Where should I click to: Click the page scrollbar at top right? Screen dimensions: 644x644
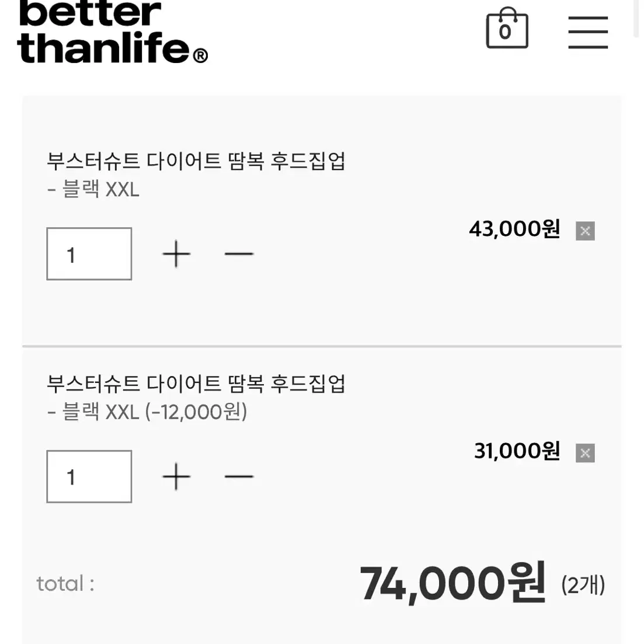point(636,19)
